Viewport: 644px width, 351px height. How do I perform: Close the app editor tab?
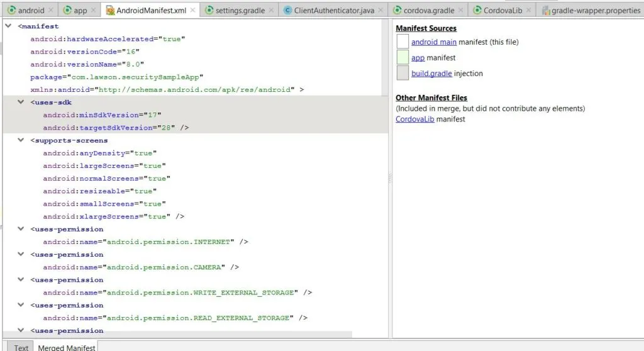coord(94,11)
